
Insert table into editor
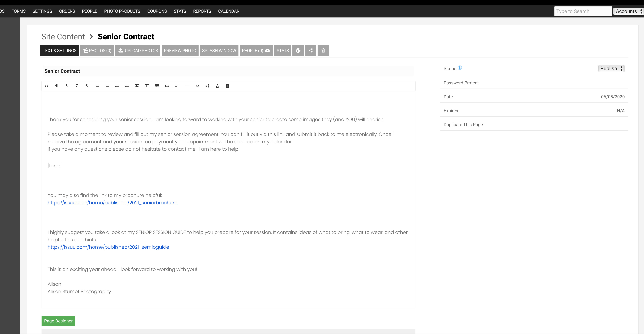(157, 86)
